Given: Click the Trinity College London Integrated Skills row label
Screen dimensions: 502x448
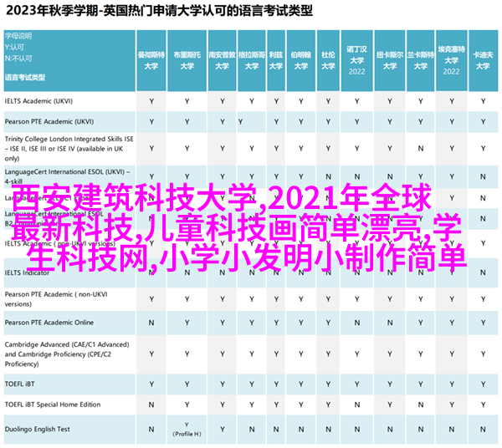Looking at the screenshot, I should pyautogui.click(x=69, y=149).
